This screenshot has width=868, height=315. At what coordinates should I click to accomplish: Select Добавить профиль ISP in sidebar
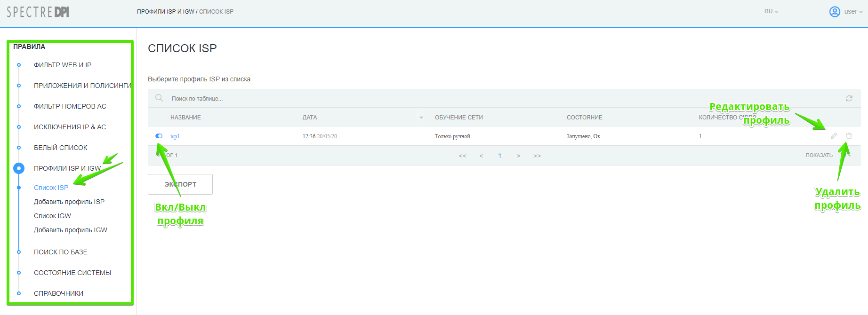click(x=69, y=202)
